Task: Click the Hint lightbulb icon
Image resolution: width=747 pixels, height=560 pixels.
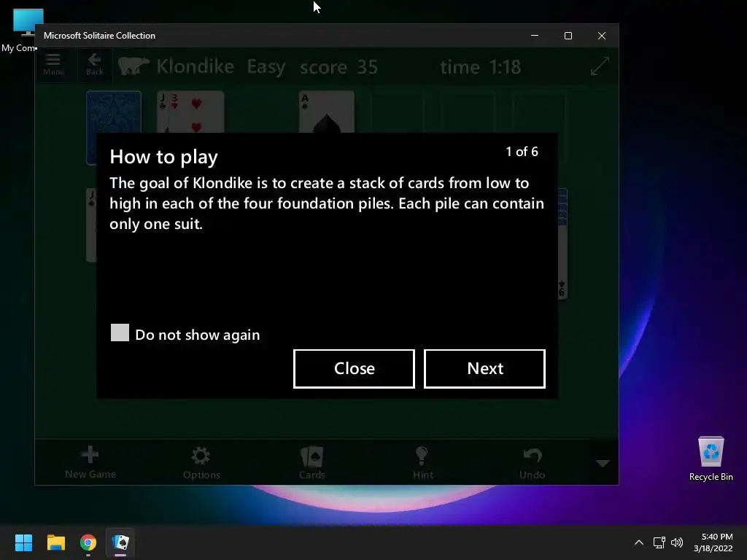Action: tap(422, 462)
